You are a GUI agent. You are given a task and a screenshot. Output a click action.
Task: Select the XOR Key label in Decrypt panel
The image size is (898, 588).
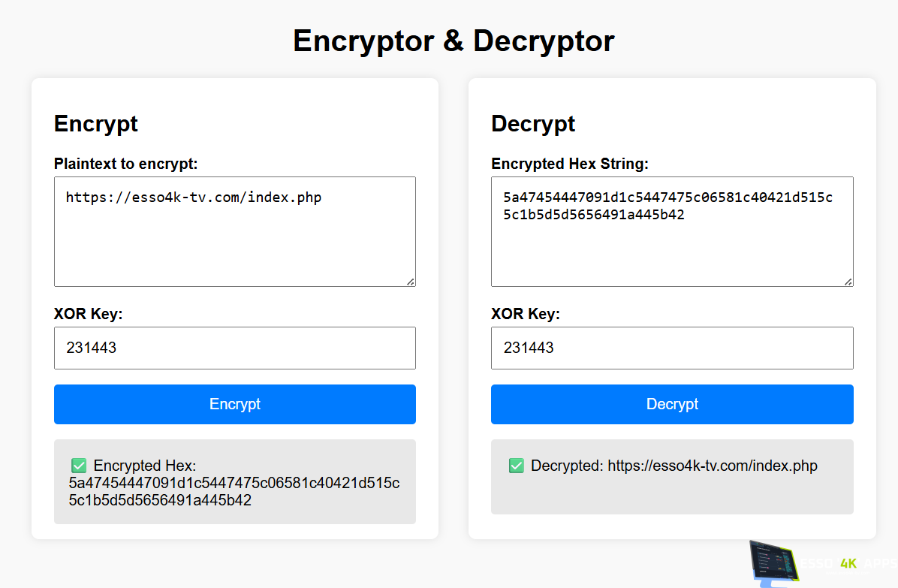pos(525,314)
